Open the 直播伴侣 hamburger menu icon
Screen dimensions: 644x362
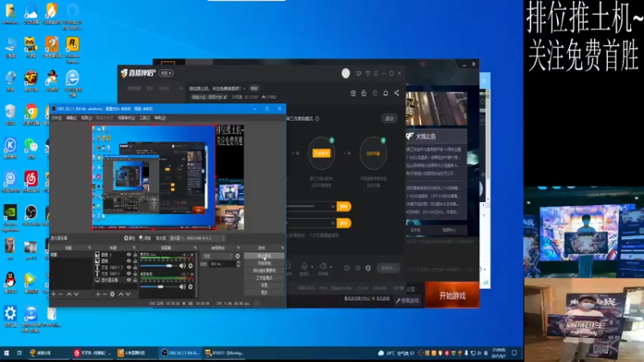point(376,73)
